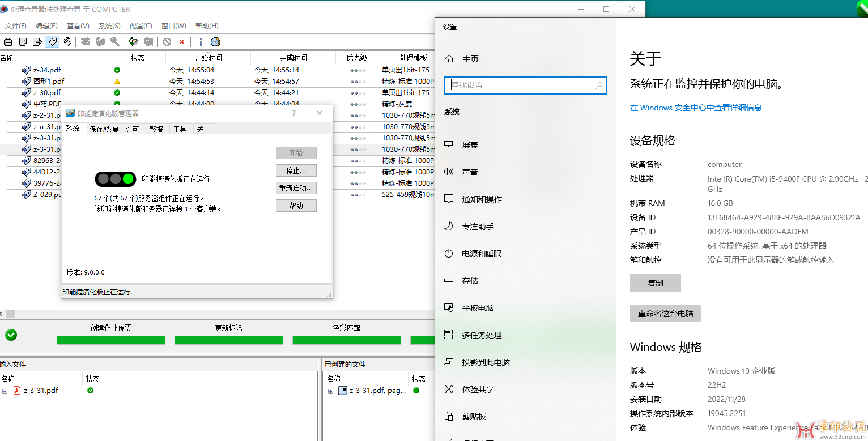The height and width of the screenshot is (441, 868).
Task: Click the yellow warning status icon for 图形1.pdf
Action: point(117,82)
